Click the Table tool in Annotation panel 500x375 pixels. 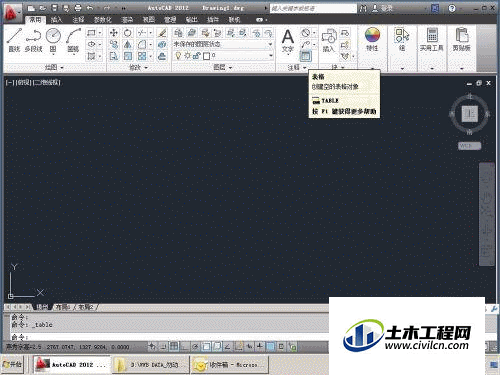[x=305, y=56]
